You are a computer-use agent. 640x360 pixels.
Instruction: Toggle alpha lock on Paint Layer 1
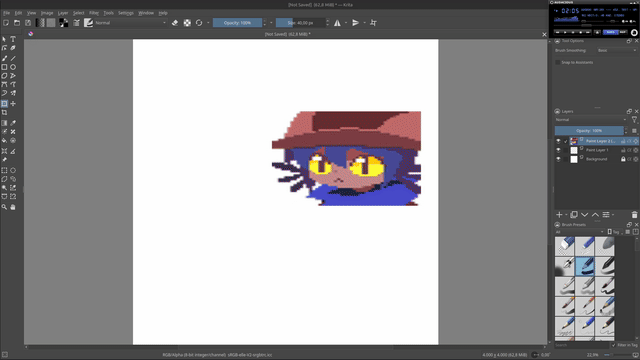click(629, 150)
